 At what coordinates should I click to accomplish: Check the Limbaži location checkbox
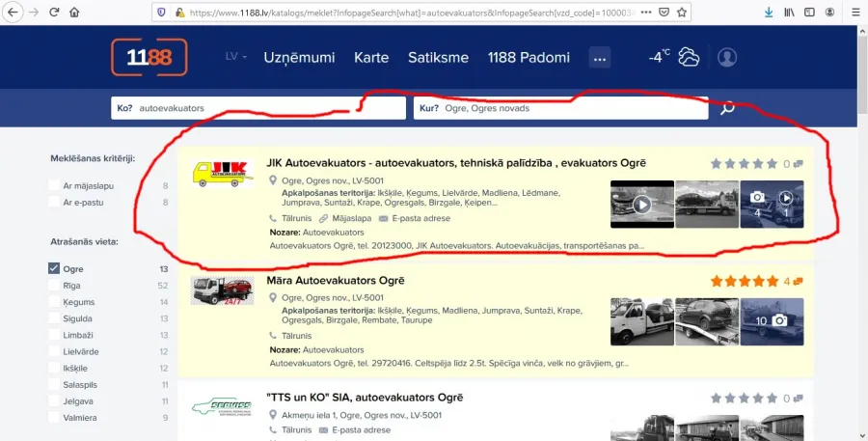[54, 335]
